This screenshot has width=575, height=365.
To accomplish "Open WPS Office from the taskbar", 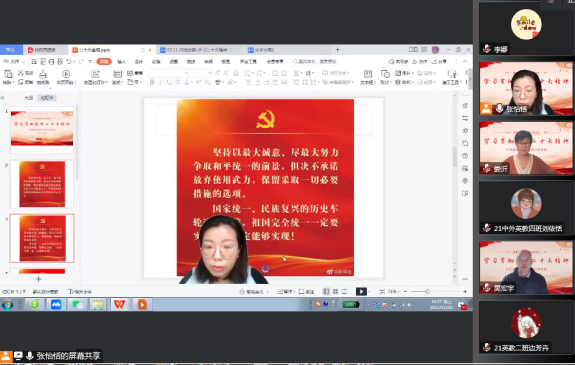I will 120,304.
